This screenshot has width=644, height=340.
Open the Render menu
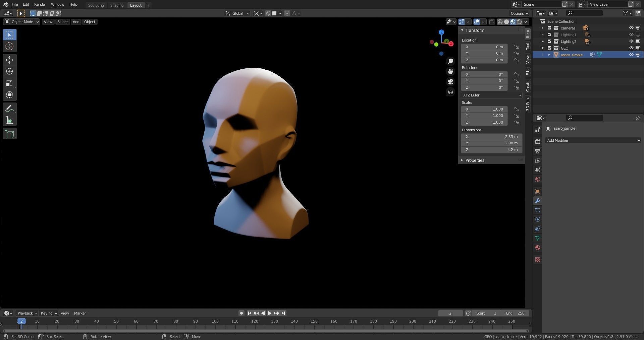pos(40,4)
